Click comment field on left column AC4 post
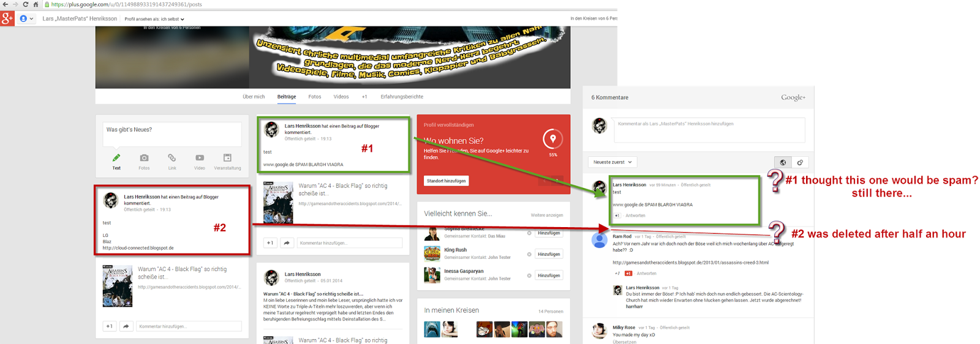The height and width of the screenshot is (344, 980). (x=189, y=326)
